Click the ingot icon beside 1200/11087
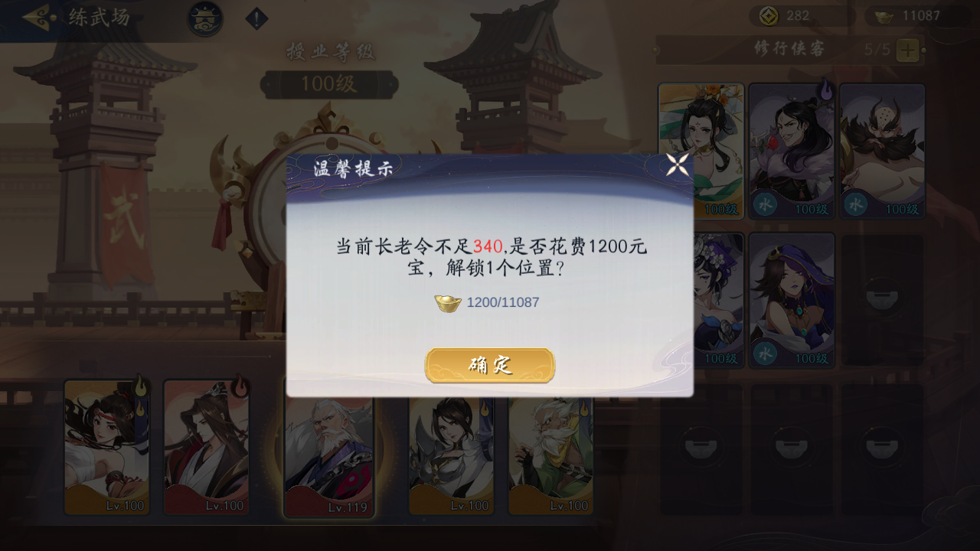Image resolution: width=980 pixels, height=551 pixels. coord(448,303)
